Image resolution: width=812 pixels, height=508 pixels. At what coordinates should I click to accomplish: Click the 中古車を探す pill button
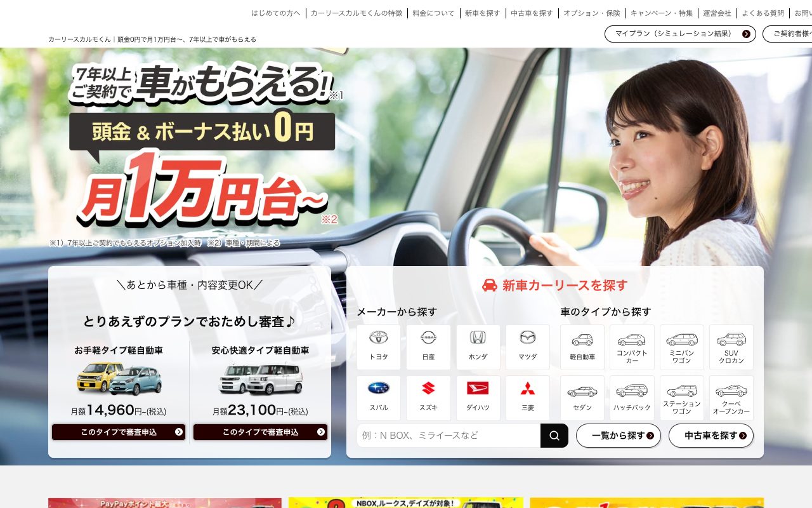[711, 436]
